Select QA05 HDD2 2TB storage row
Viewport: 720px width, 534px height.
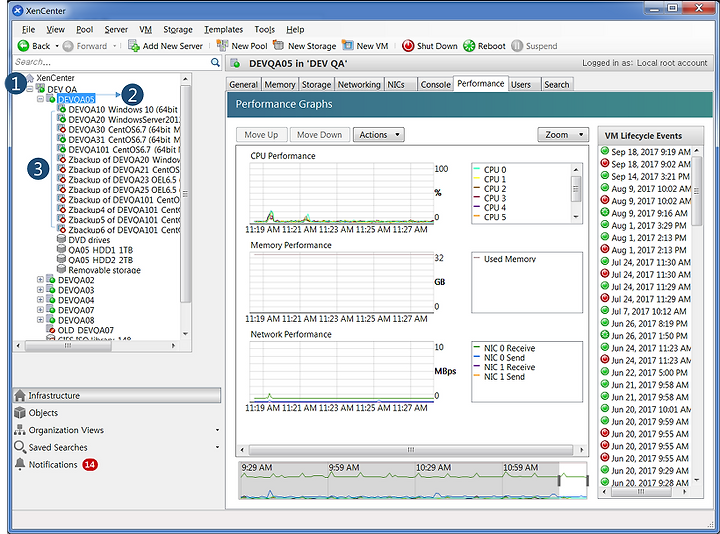tap(95, 259)
